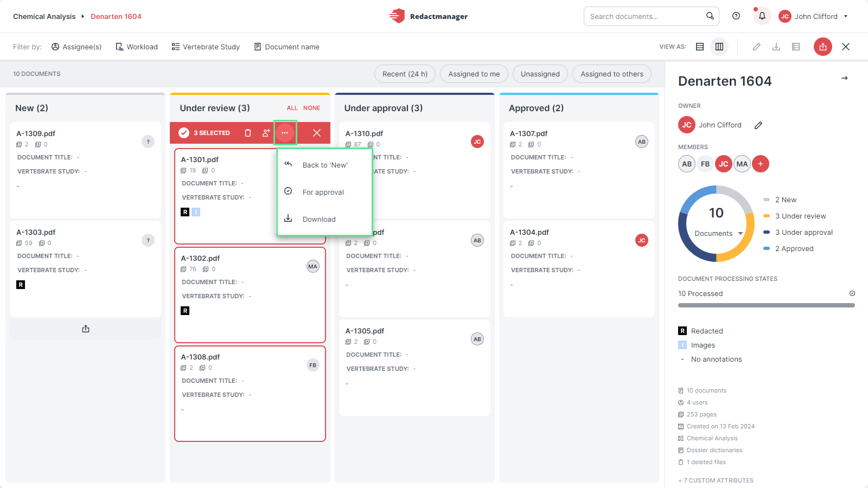Select NONE in Under review column

tap(311, 108)
